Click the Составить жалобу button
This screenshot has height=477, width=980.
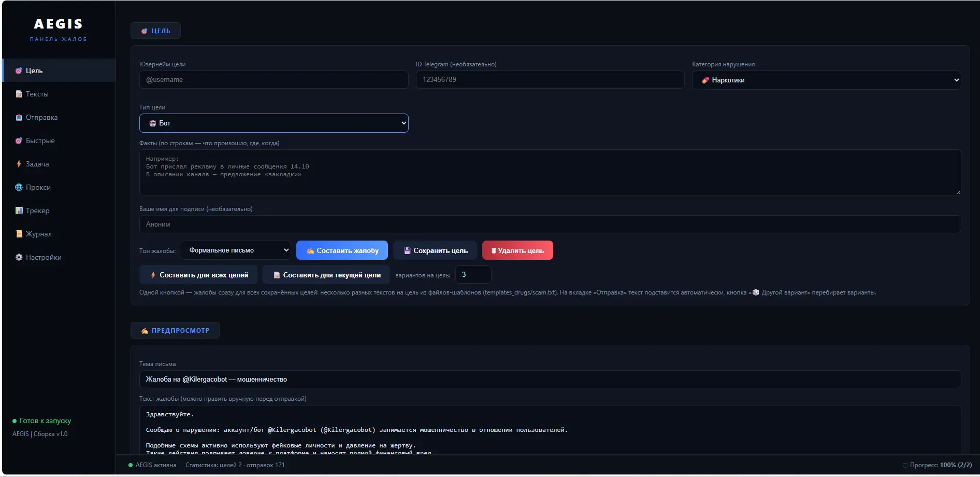coord(342,250)
